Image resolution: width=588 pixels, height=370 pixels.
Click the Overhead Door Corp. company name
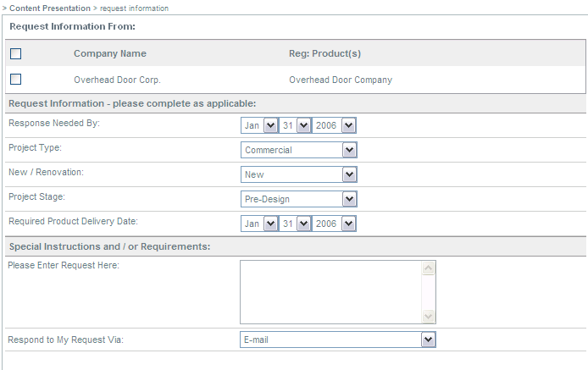tap(117, 80)
